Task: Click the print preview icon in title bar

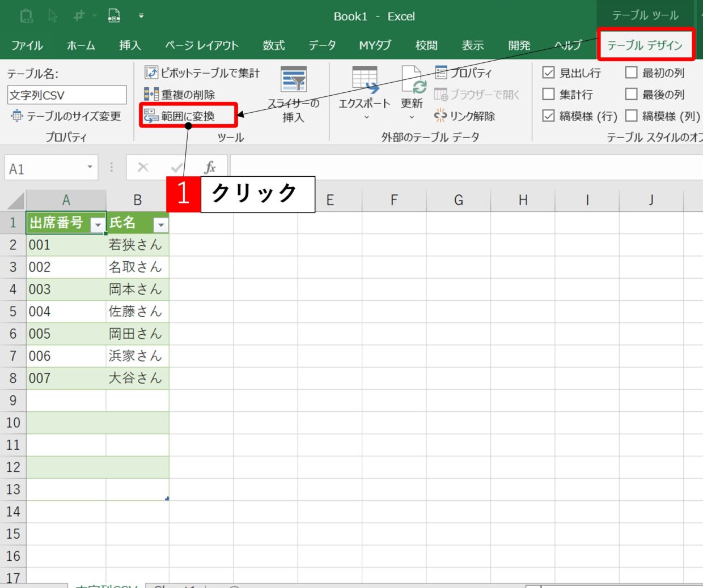Action: tap(114, 15)
